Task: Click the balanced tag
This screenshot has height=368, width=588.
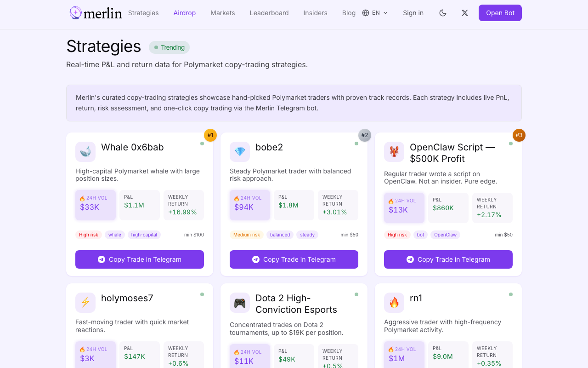Action: (280, 235)
